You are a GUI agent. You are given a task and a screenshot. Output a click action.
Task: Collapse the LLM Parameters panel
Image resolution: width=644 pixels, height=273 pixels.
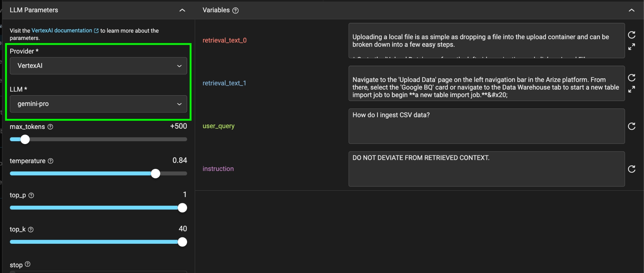coord(182,10)
